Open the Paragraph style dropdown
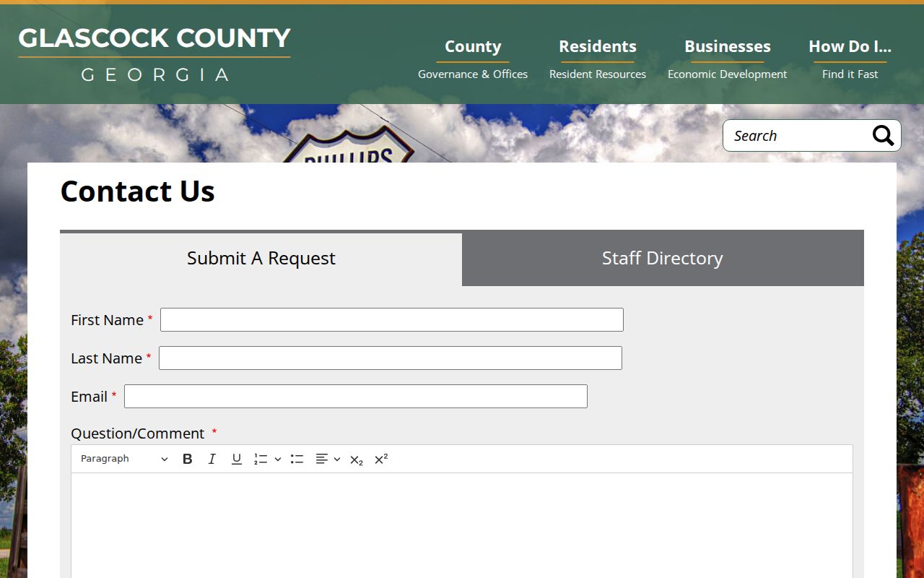This screenshot has height=578, width=924. pyautogui.click(x=123, y=459)
